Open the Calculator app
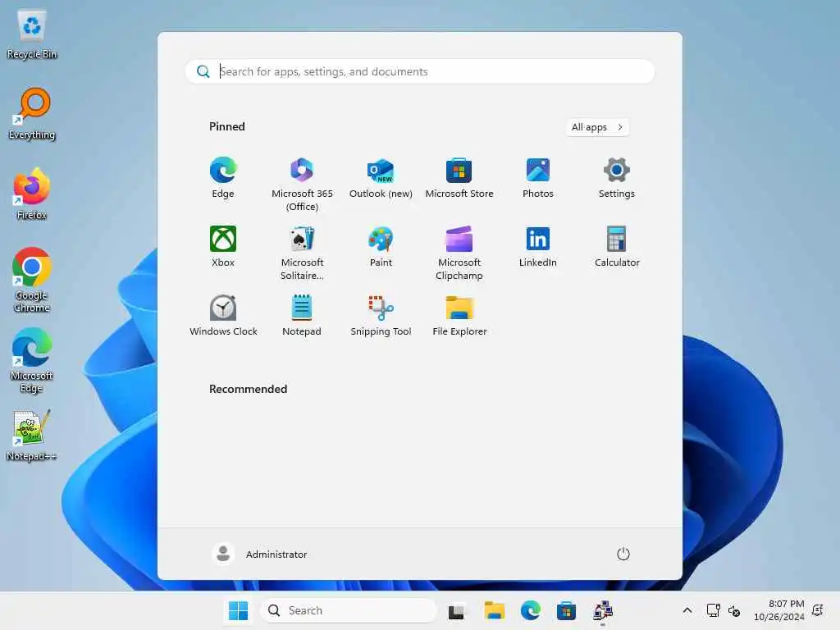The image size is (840, 630). point(617,246)
